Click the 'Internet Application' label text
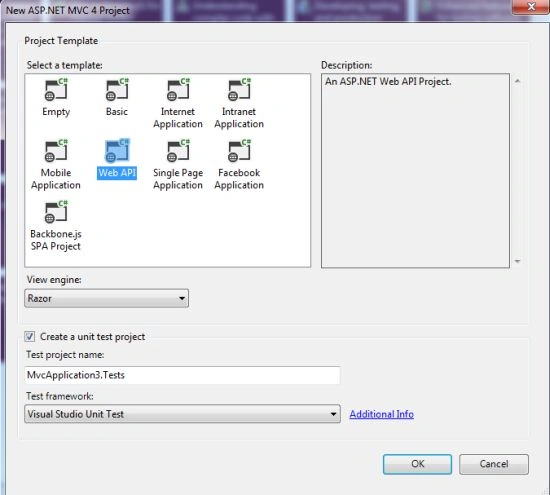Viewport: 550px width, 495px height. 178,118
